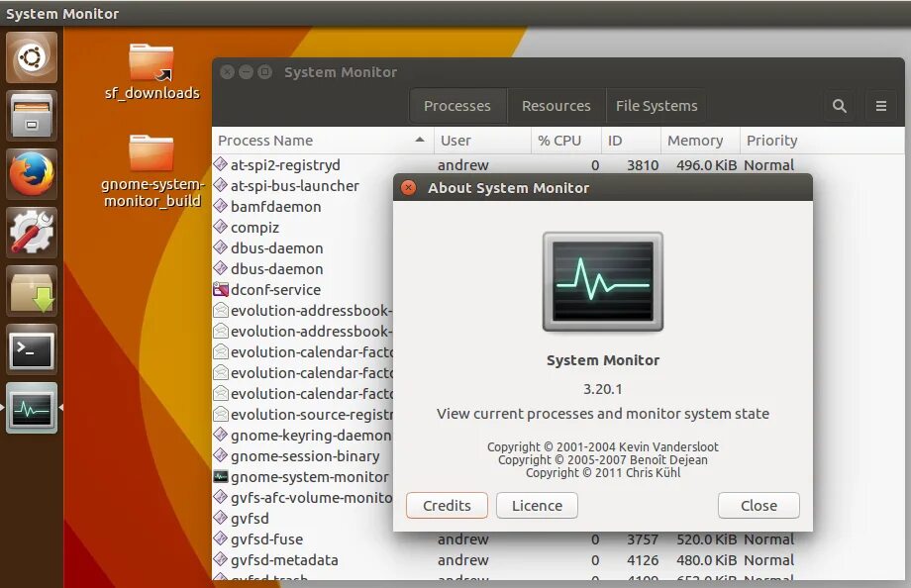Screen dimensions: 911x588
Task: Sort by the User column header
Action: click(482, 141)
